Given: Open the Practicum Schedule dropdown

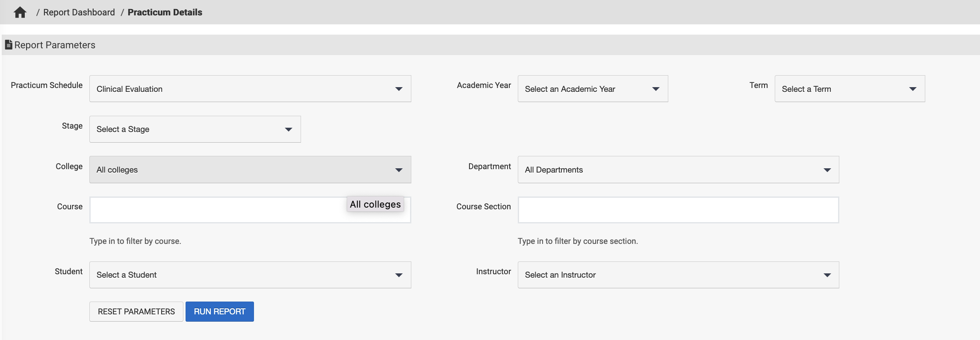Looking at the screenshot, I should (250, 89).
